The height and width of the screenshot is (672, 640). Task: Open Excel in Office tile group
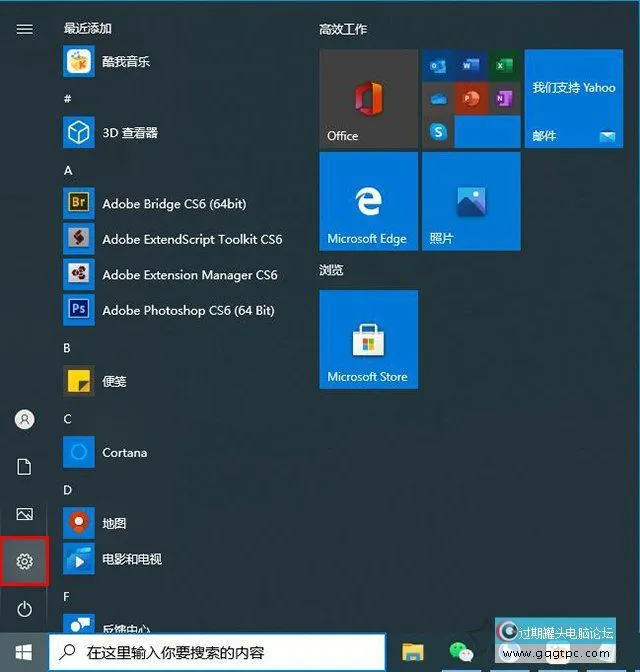(504, 66)
